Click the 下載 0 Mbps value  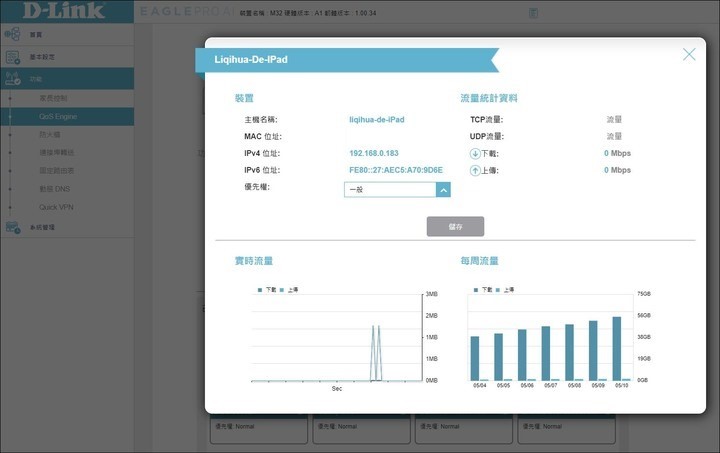617,153
